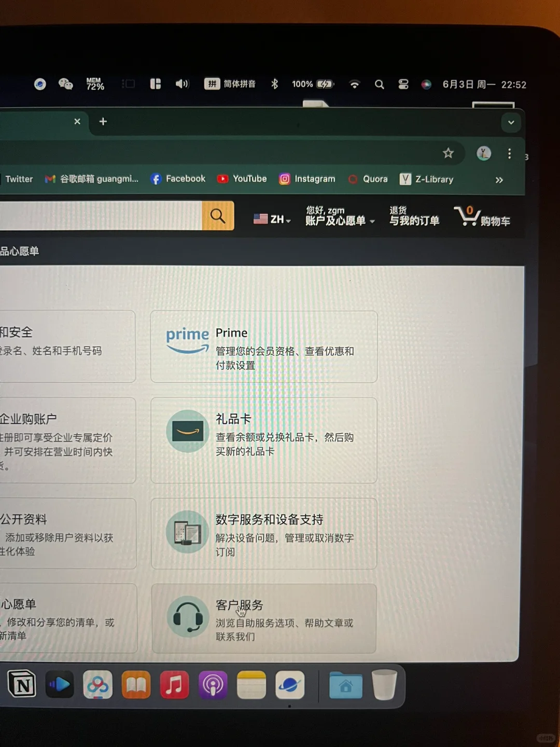Click the 100% battery status indicator
560x747 pixels.
313,84
